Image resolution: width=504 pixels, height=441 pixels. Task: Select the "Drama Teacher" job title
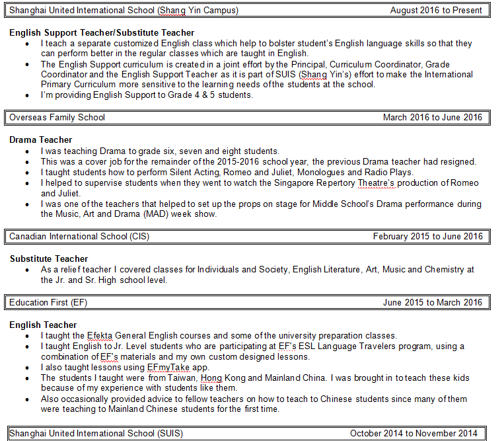41,140
